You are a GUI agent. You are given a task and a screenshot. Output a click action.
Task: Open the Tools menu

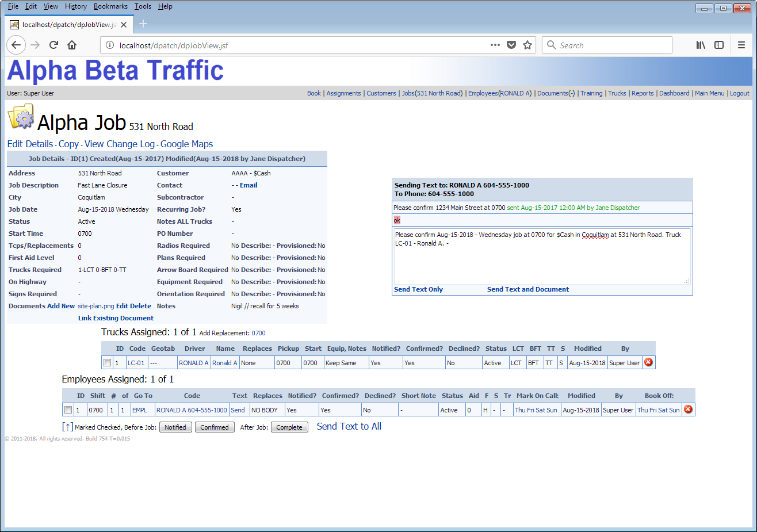click(143, 6)
